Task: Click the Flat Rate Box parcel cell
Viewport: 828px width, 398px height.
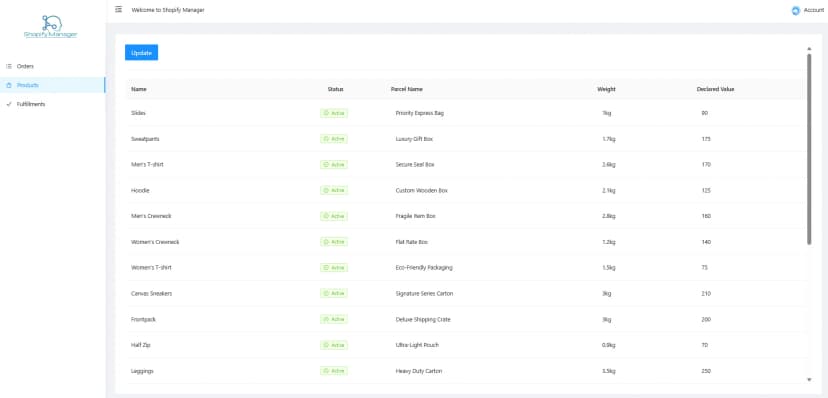Action: (411, 242)
